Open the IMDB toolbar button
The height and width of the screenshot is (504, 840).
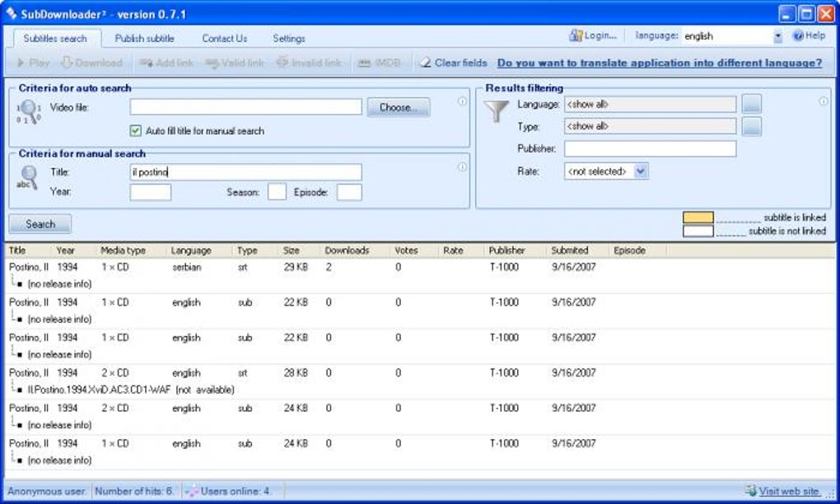(x=379, y=63)
